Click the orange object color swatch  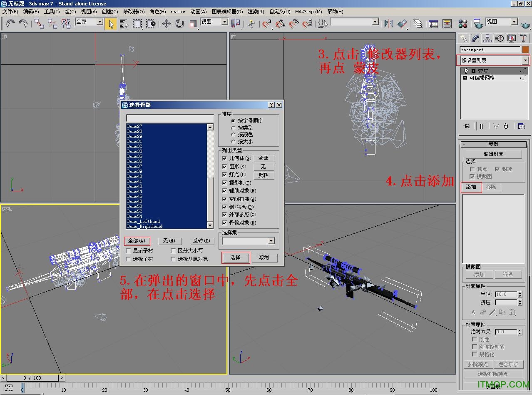[525, 50]
